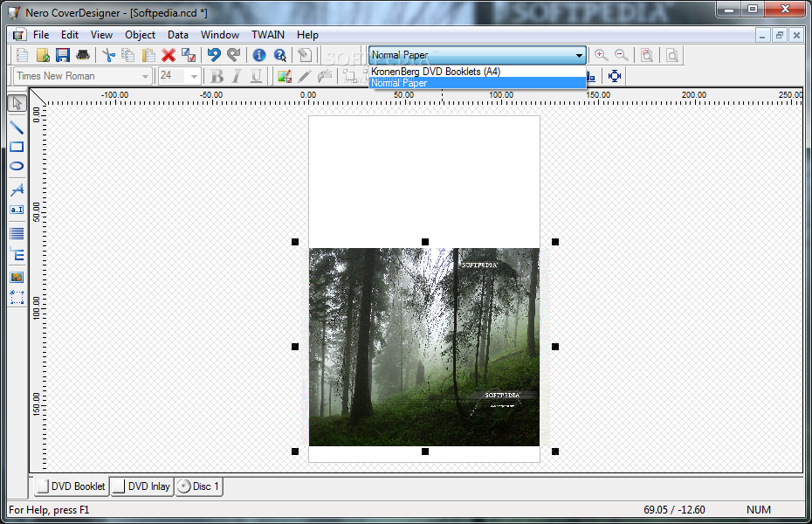Select the track list tool

tap(17, 233)
